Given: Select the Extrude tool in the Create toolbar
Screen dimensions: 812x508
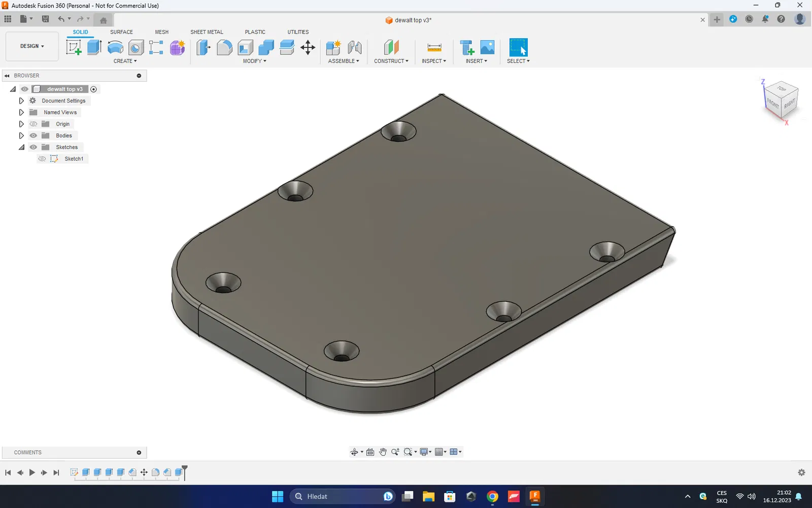Looking at the screenshot, I should click(x=94, y=48).
